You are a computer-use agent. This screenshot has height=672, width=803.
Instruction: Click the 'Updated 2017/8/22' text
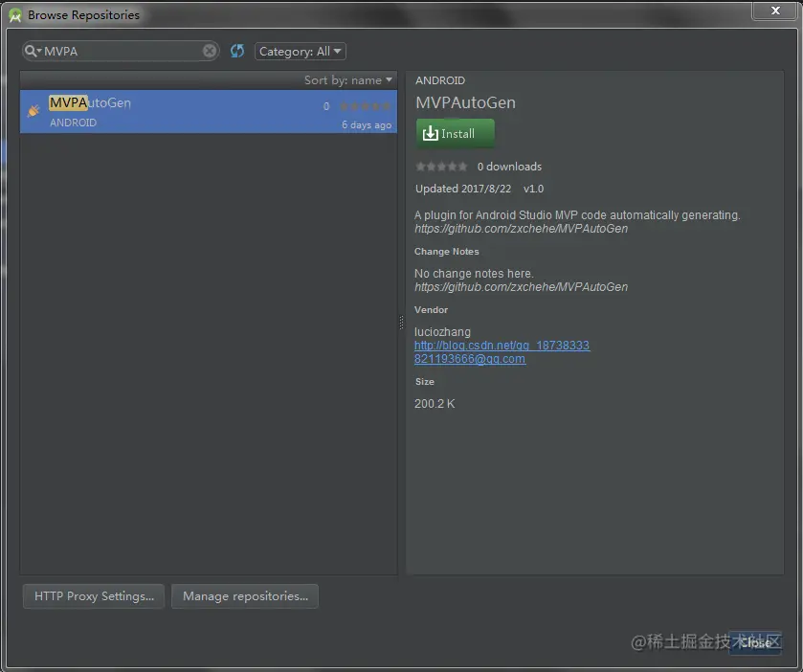[463, 189]
